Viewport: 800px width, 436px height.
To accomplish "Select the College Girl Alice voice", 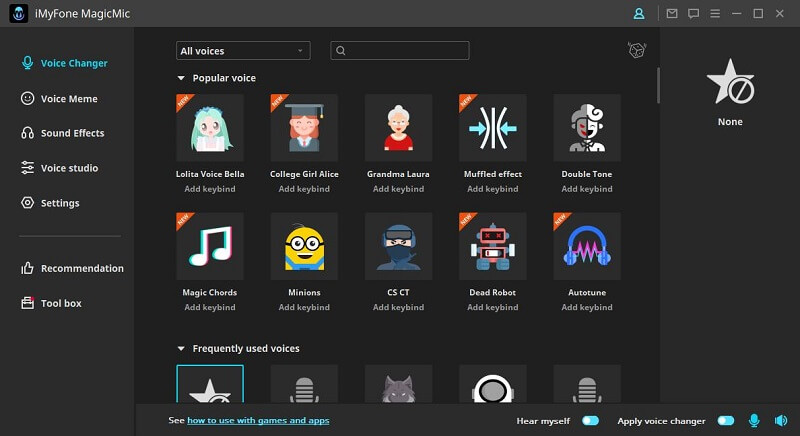I will (304, 127).
